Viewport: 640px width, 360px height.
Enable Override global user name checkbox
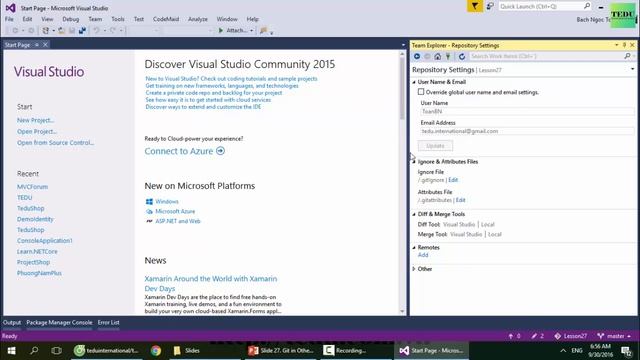pos(421,92)
